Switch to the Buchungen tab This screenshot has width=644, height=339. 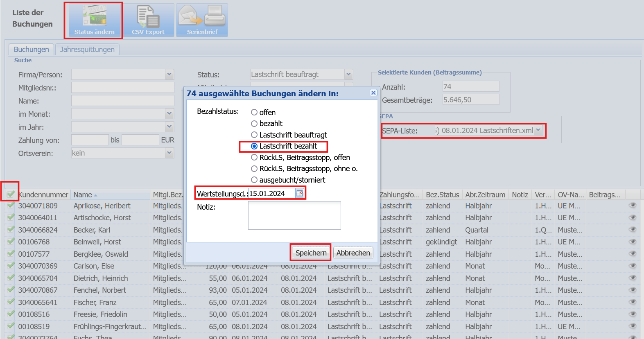point(32,50)
